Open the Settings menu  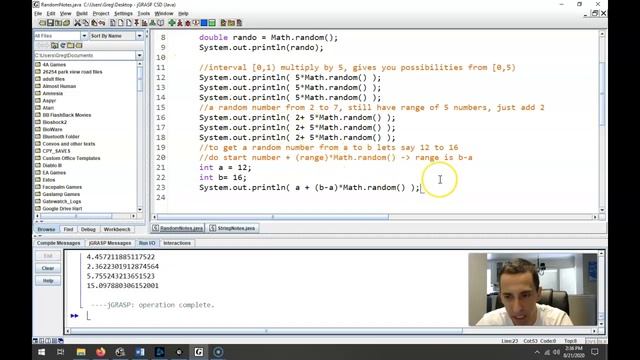(123, 13)
